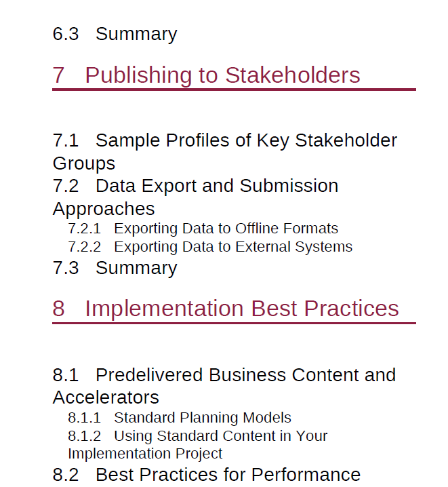Open chapter 8 Implementation Best Practices
This screenshot has height=487, width=448.
(x=226, y=309)
